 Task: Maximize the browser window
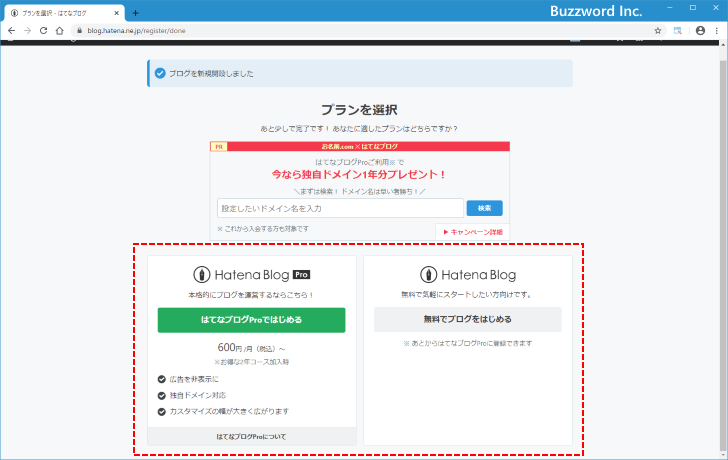pyautogui.click(x=693, y=8)
